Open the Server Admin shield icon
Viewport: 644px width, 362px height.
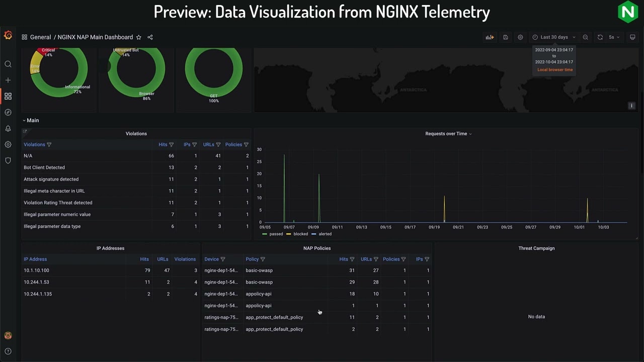8,161
